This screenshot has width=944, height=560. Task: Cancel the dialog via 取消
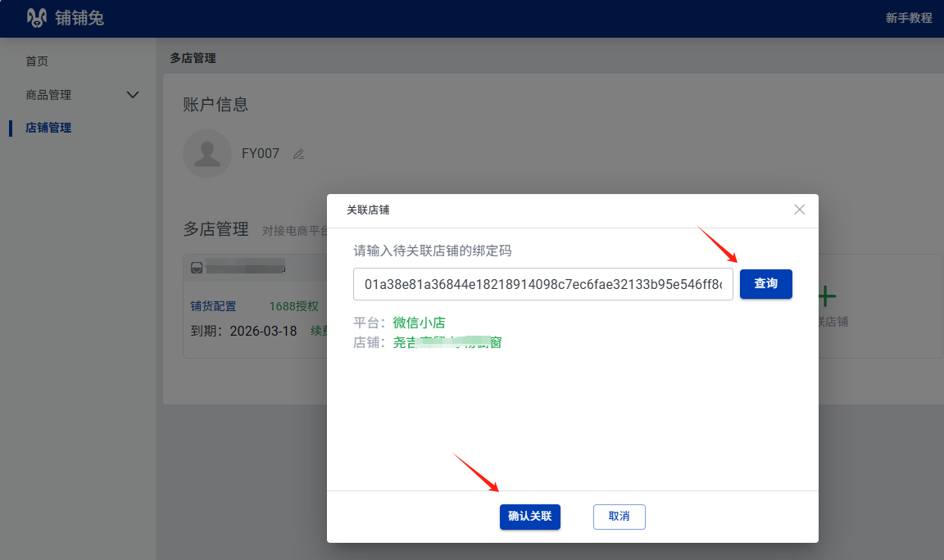pyautogui.click(x=619, y=517)
